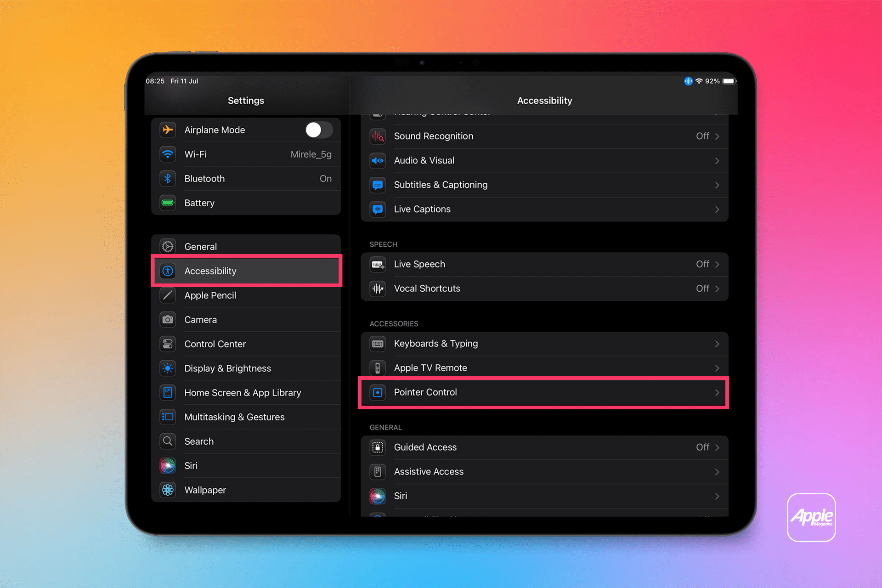Open Audio & Visual via its chevron
882x588 pixels.
(717, 161)
